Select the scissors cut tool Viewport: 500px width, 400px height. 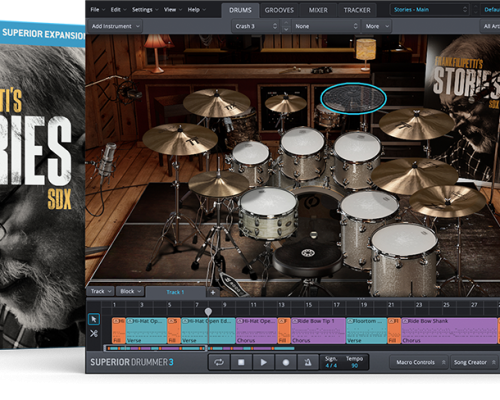pyautogui.click(x=94, y=333)
